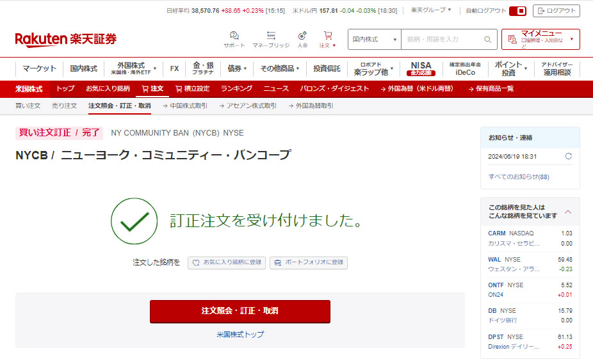Open the Support headset icon
593x364 pixels.
click(234, 36)
